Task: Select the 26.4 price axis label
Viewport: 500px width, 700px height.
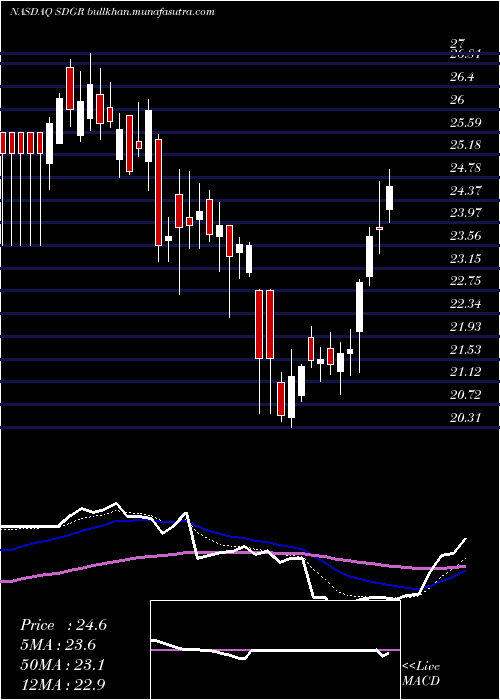Action: click(x=462, y=77)
